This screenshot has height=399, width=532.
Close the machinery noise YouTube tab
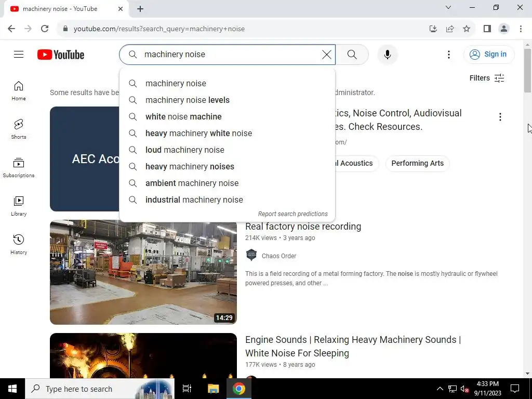pyautogui.click(x=121, y=9)
